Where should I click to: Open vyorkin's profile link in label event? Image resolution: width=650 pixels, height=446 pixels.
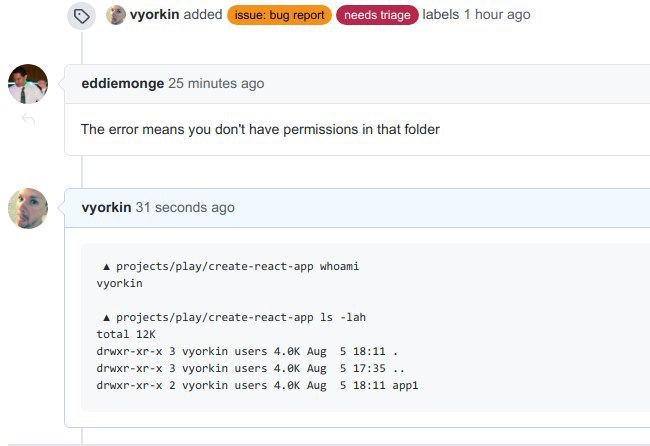(155, 15)
